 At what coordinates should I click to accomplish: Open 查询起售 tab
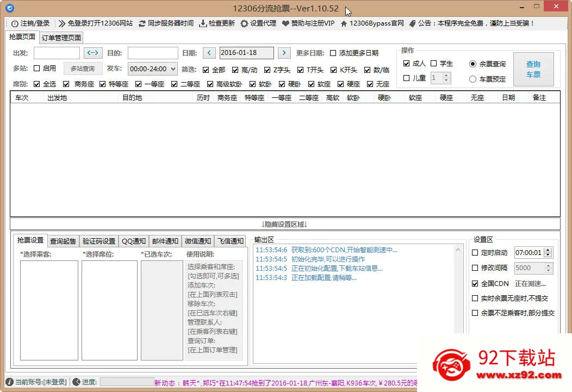click(x=63, y=241)
